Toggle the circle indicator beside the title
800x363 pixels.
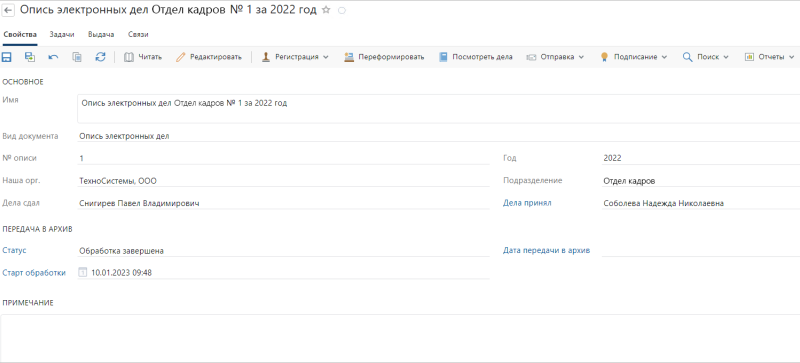(x=342, y=11)
